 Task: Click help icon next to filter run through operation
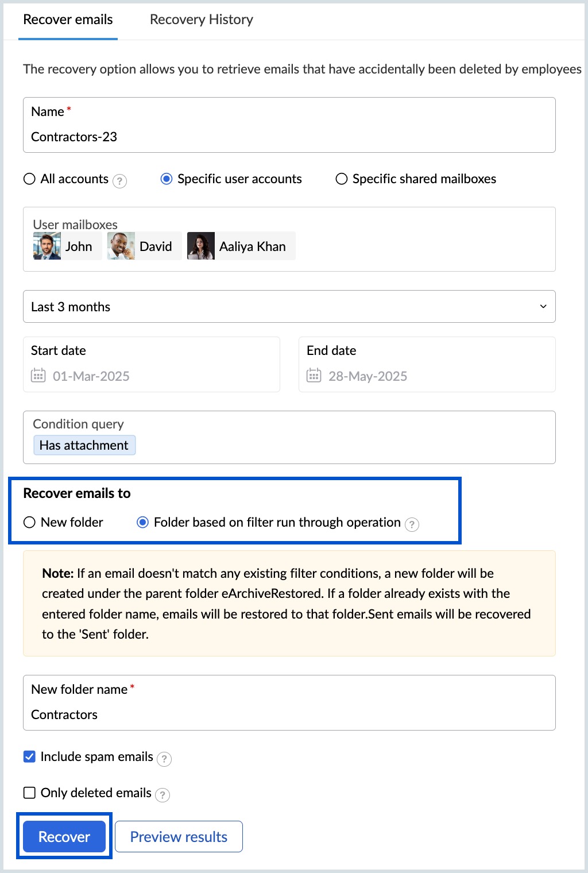pyautogui.click(x=412, y=524)
